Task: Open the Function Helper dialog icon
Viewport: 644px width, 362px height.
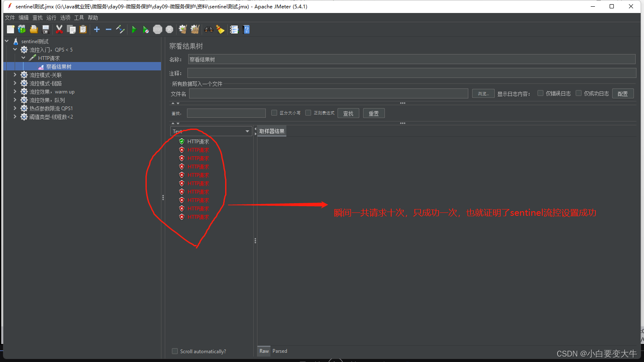Action: pyautogui.click(x=234, y=29)
